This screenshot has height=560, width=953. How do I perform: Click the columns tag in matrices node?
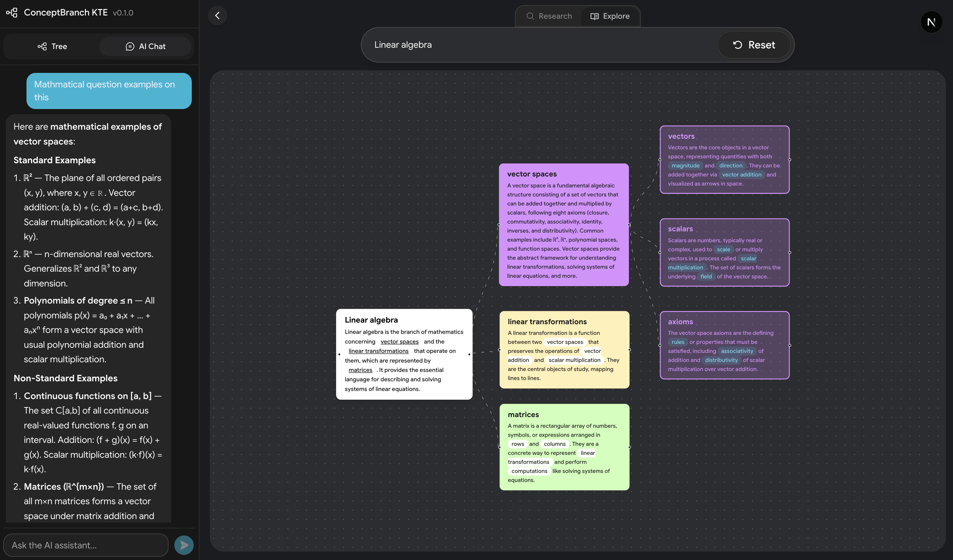pos(554,444)
